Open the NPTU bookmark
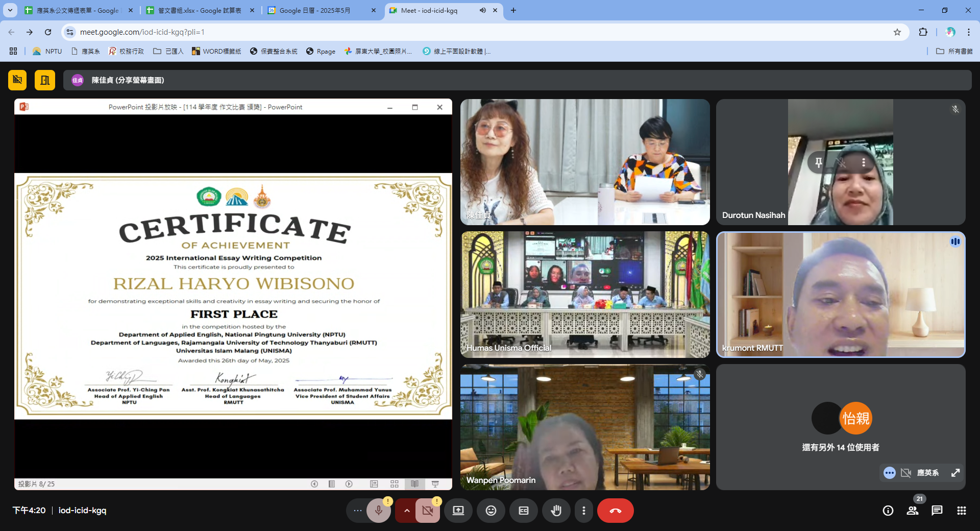Image resolution: width=980 pixels, height=531 pixels. click(47, 51)
